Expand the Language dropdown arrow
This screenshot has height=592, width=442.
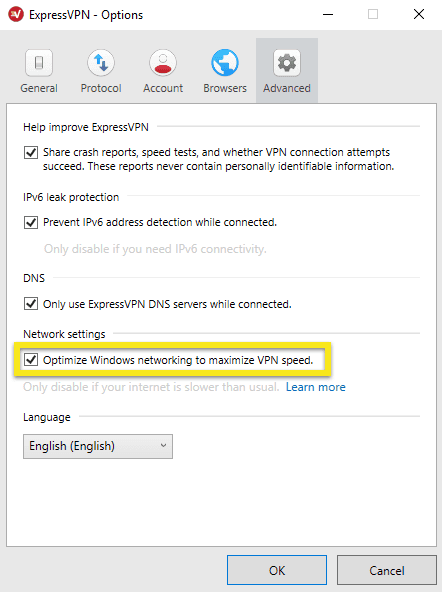pyautogui.click(x=163, y=446)
